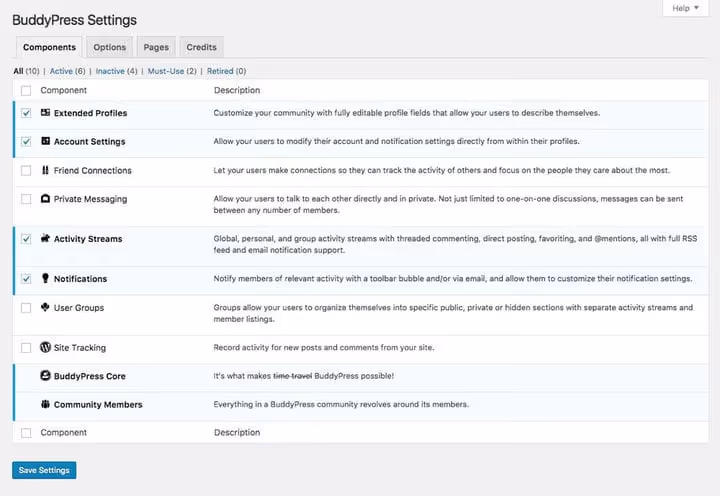Click the Activity Streams label
Screen dimensions: 720x496
click(88, 239)
